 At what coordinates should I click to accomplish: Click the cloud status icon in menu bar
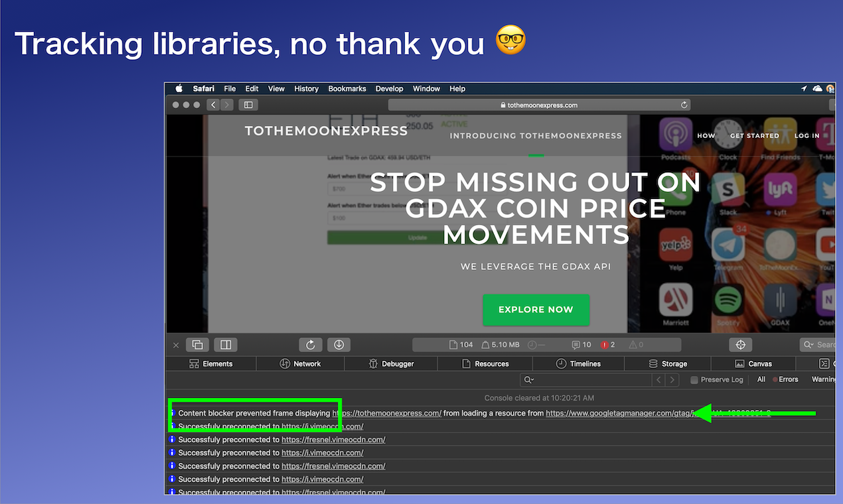(817, 89)
